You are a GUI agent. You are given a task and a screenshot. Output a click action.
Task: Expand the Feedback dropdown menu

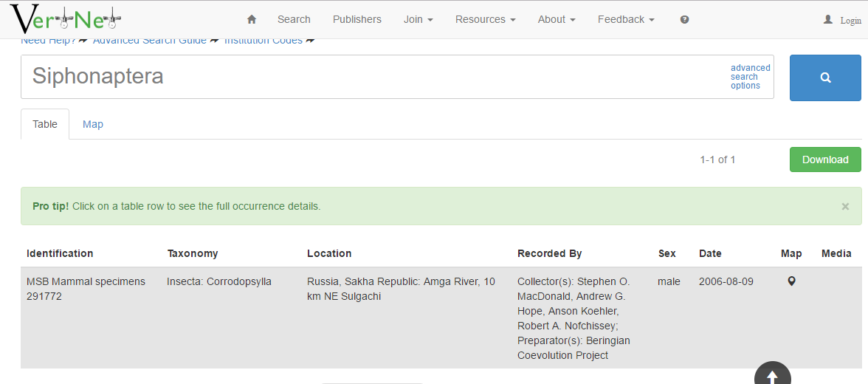point(626,19)
